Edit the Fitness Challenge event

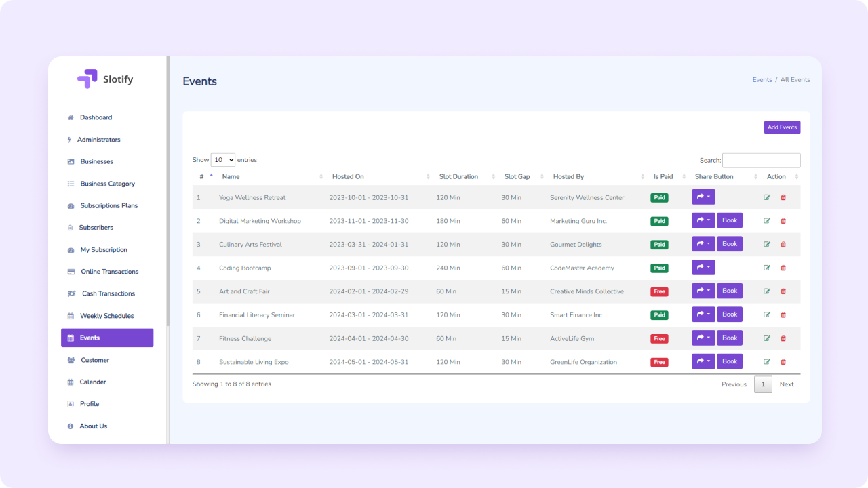[767, 338]
